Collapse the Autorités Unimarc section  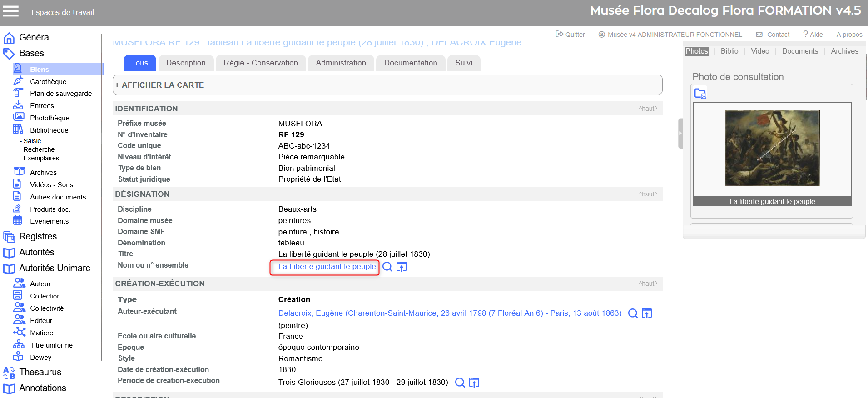pos(55,268)
